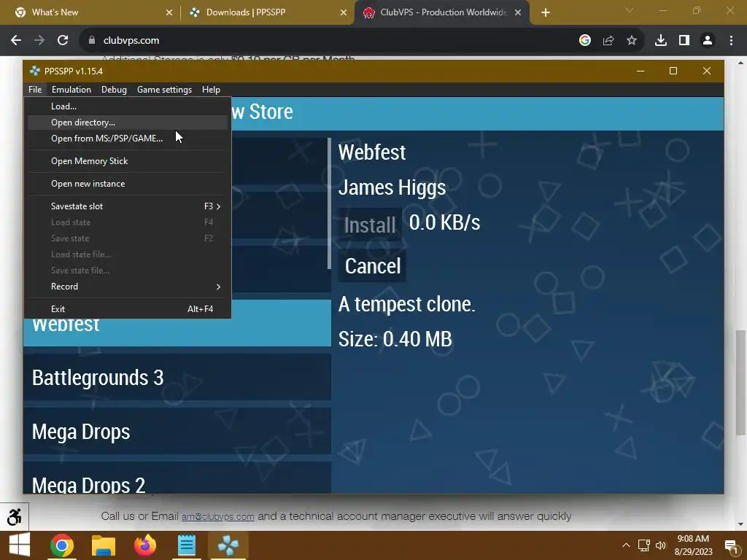Select Open from MS:/PSP/GAME... entry
Screen dimensions: 747x560
(127, 139)
